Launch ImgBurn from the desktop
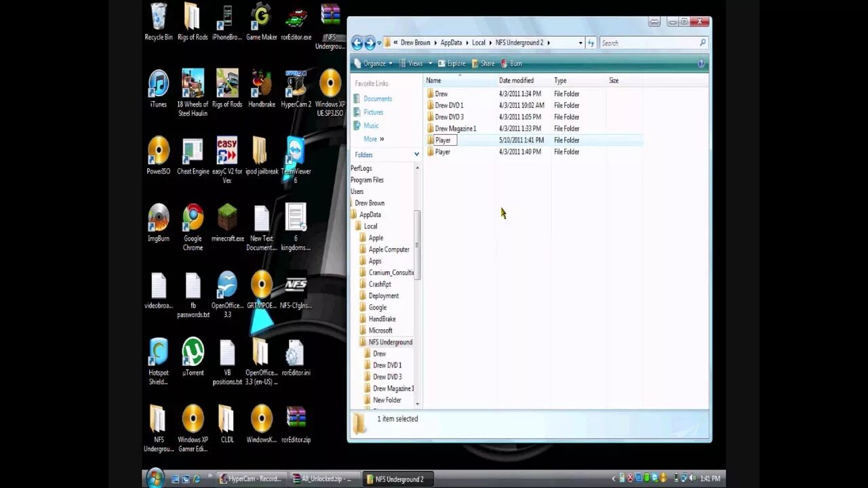 159,222
